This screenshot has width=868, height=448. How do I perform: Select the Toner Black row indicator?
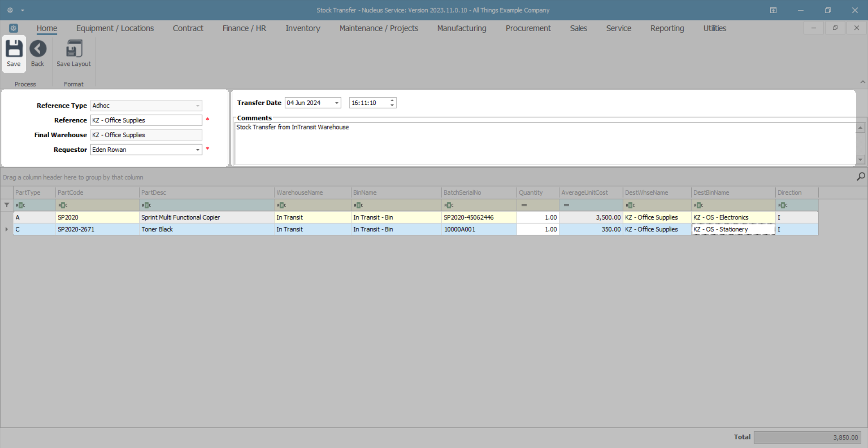click(7, 229)
